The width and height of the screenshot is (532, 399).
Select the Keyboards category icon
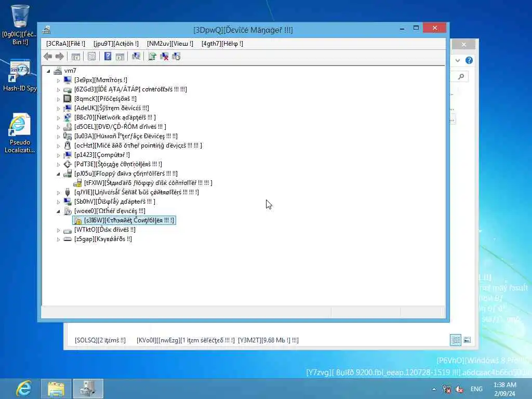tap(68, 239)
